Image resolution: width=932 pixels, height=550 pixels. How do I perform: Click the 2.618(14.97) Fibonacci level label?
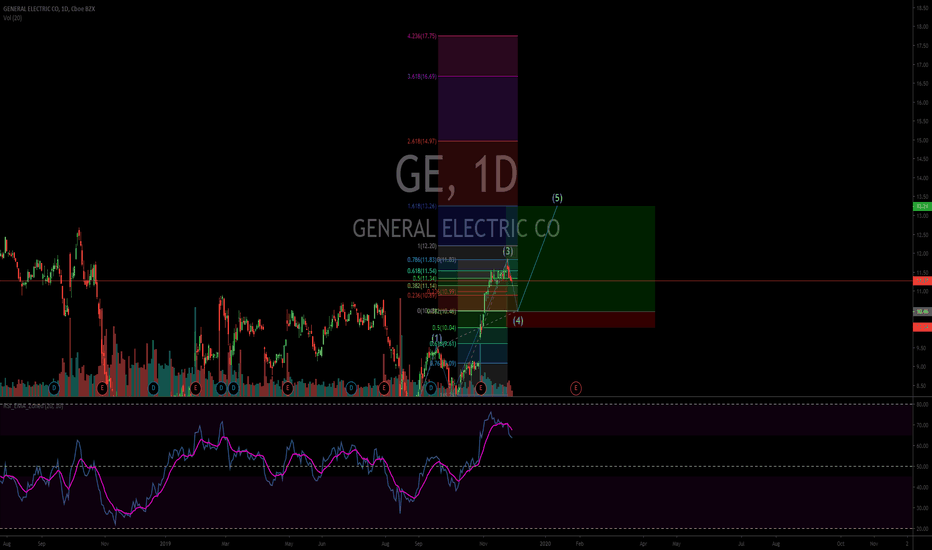point(421,141)
